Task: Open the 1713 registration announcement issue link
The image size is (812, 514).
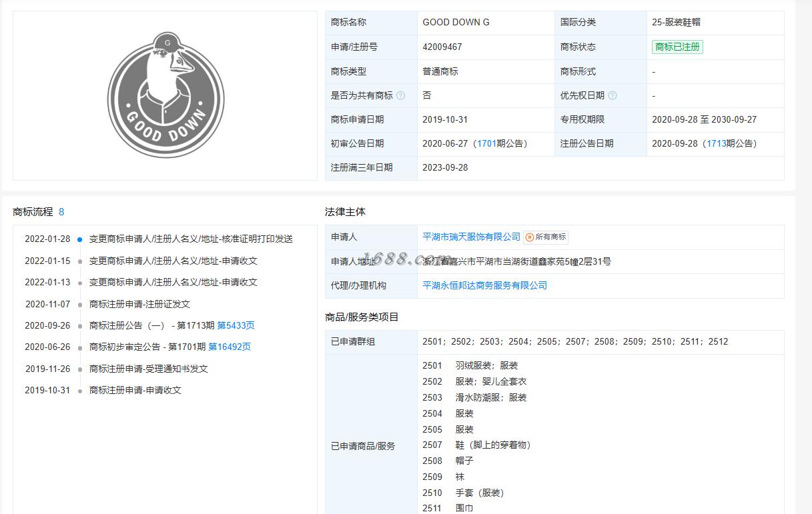Action: [716, 143]
